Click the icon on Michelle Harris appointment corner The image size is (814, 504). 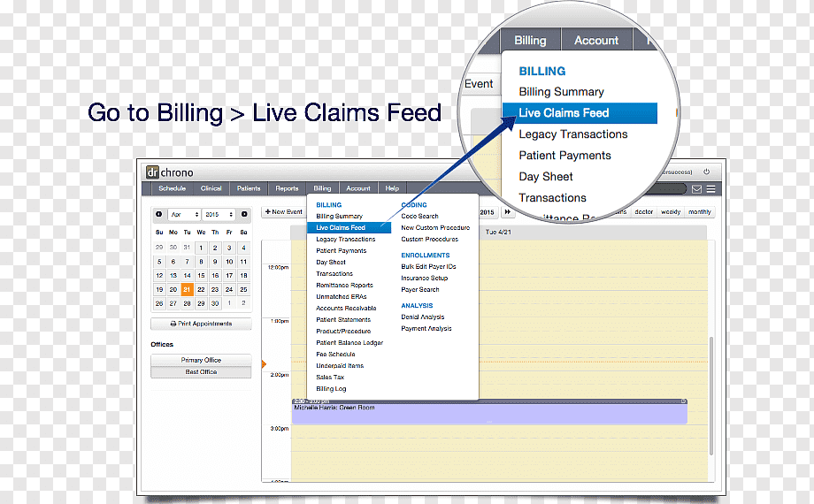point(684,401)
